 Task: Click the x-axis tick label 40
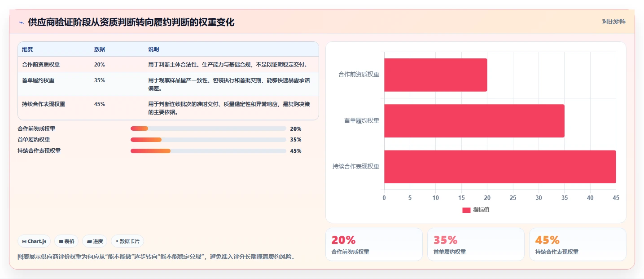point(590,198)
